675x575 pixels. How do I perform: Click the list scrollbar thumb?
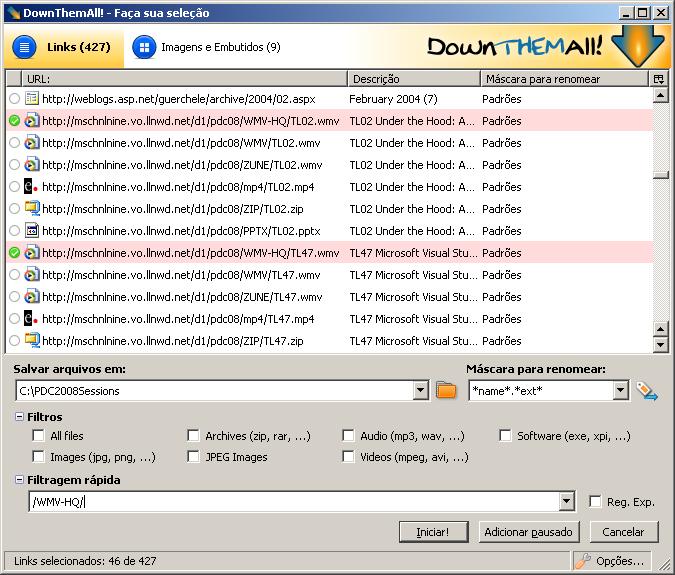pos(660,175)
